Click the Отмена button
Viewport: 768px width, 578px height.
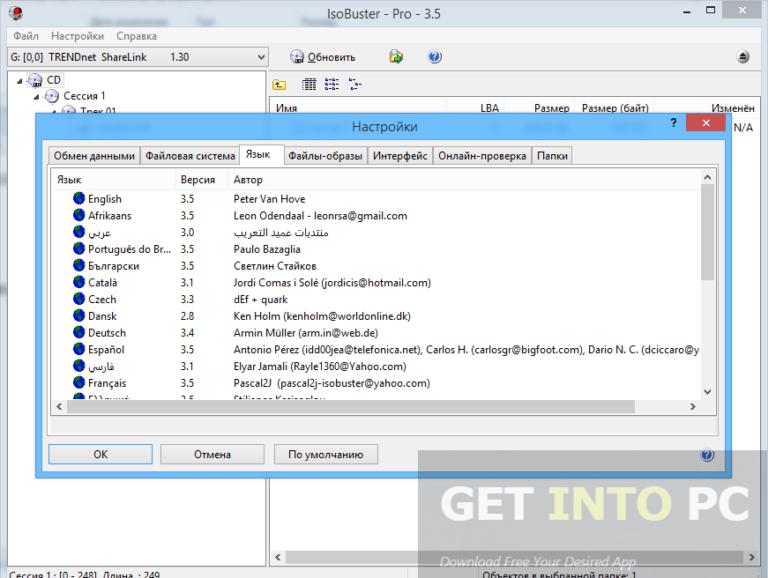point(212,454)
